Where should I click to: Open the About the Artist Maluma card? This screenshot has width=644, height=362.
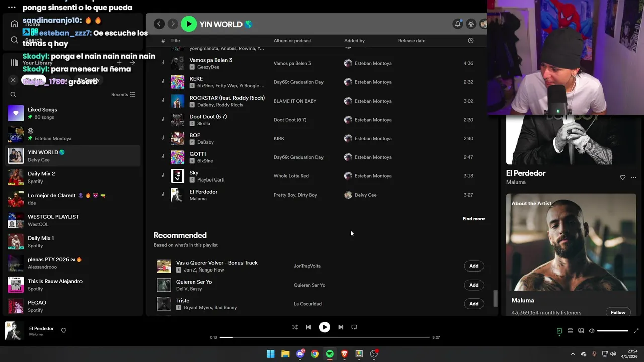tap(571, 254)
